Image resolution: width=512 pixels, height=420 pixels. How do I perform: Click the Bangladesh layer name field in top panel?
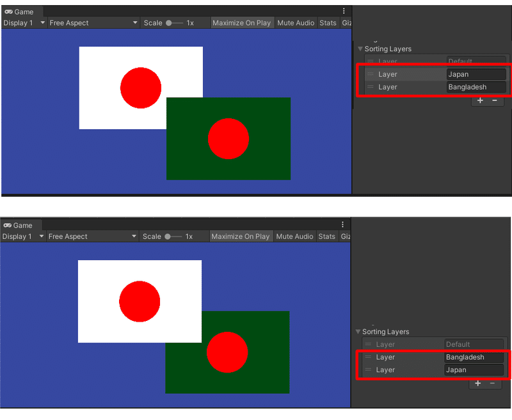(476, 87)
